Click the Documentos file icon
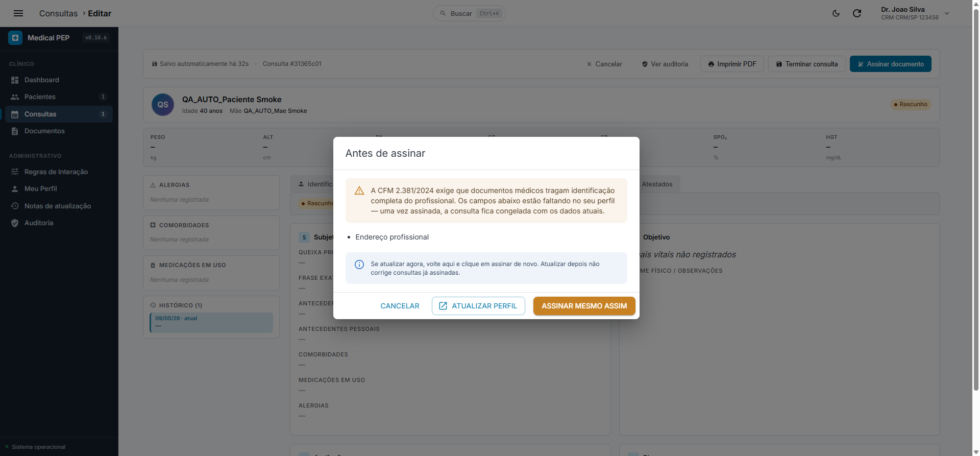The image size is (980, 456). [x=15, y=131]
